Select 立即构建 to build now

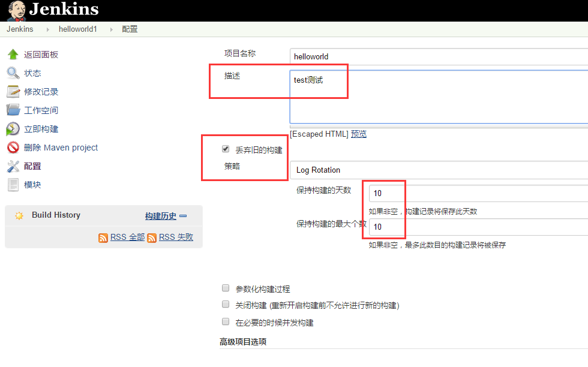point(41,129)
